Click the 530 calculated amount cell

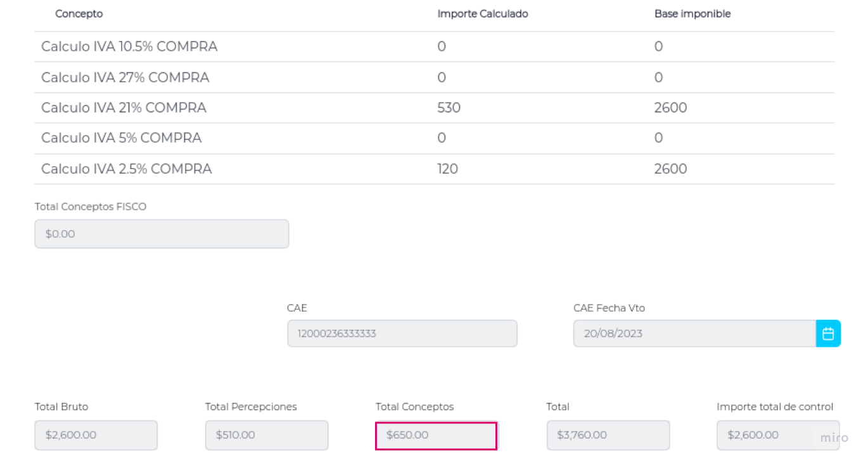pyautogui.click(x=449, y=108)
